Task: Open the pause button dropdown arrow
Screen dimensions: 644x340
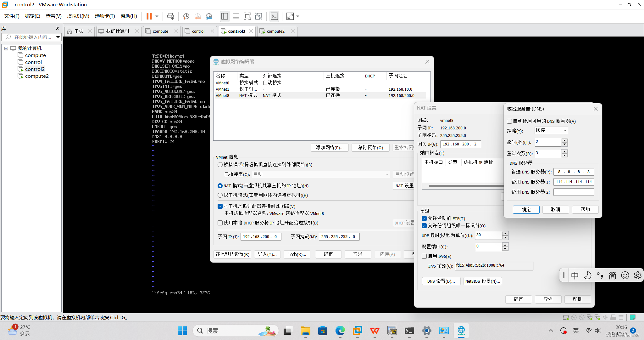Action: click(x=157, y=16)
